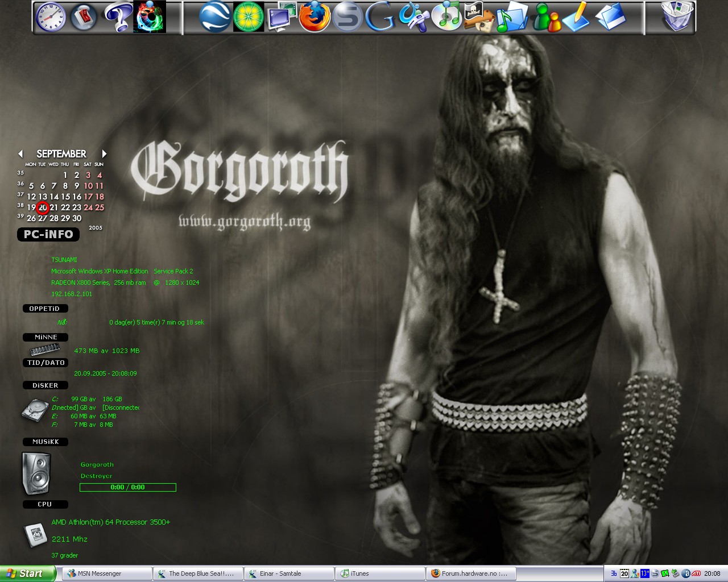Open the music note folder icon
728x582 pixels.
(512, 17)
